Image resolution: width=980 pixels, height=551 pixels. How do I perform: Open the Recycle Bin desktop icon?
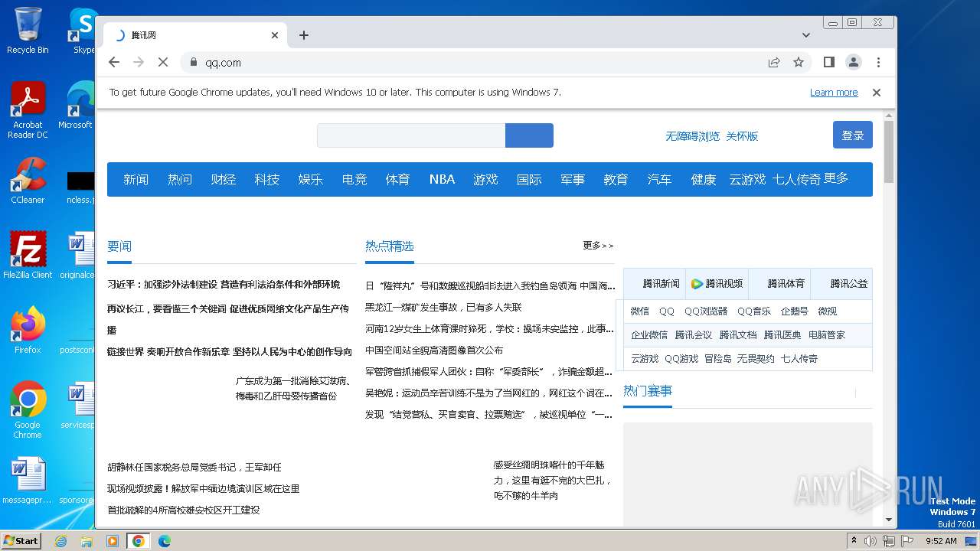28,31
